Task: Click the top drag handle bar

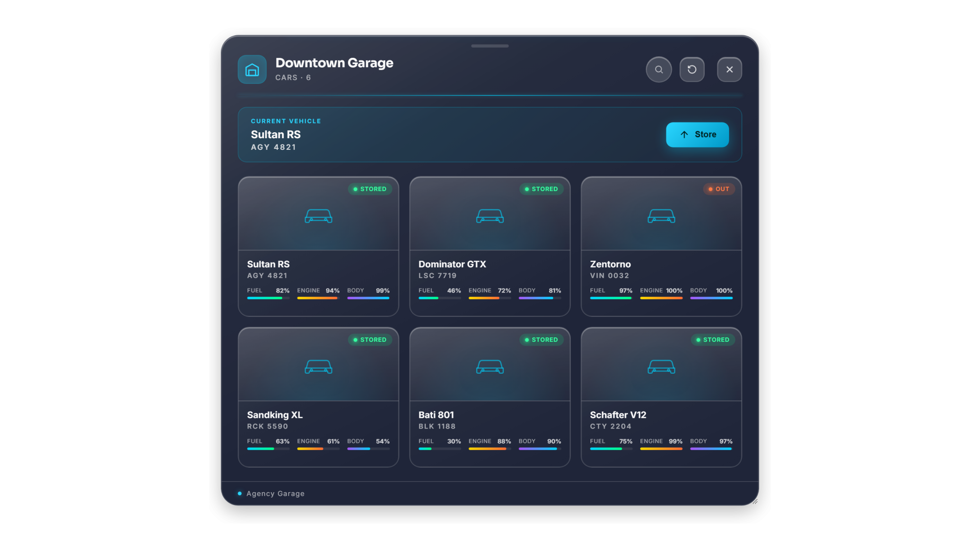Action: pos(490,46)
